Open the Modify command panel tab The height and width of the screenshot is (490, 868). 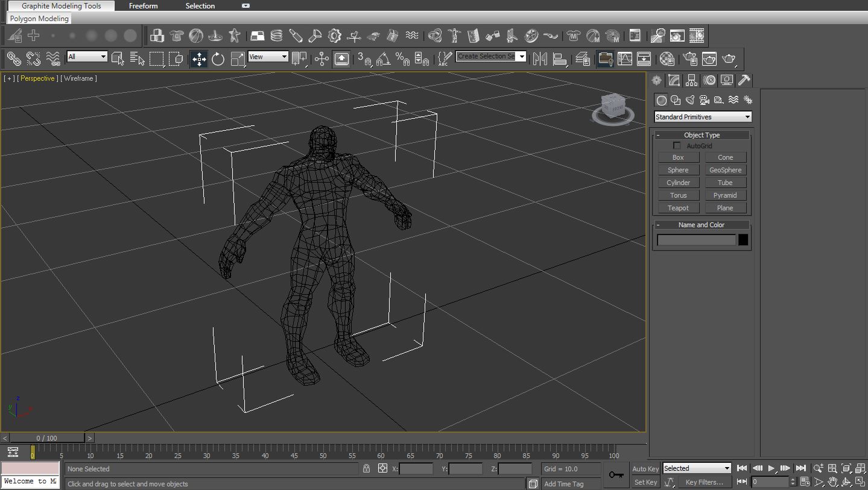pos(674,80)
